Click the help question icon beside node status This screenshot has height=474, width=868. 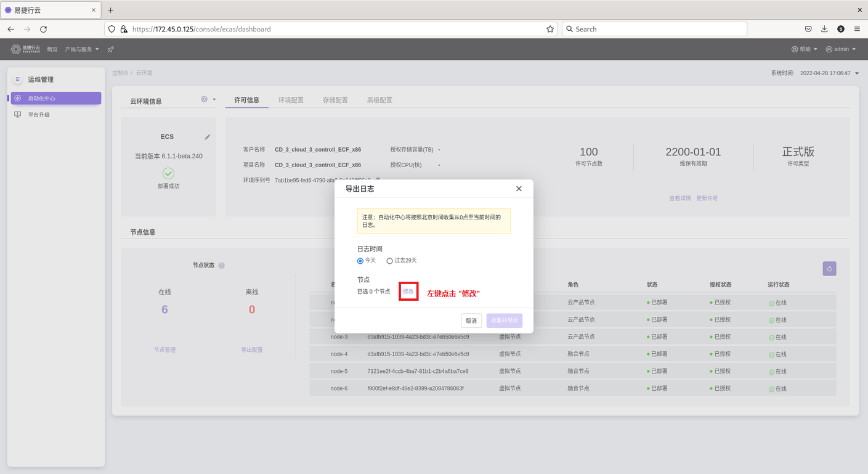coord(222,266)
